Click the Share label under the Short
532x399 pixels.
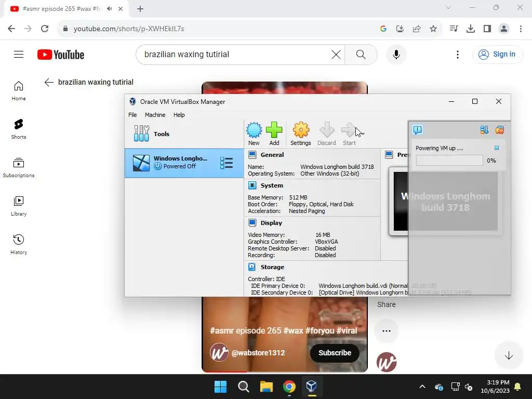tap(387, 304)
